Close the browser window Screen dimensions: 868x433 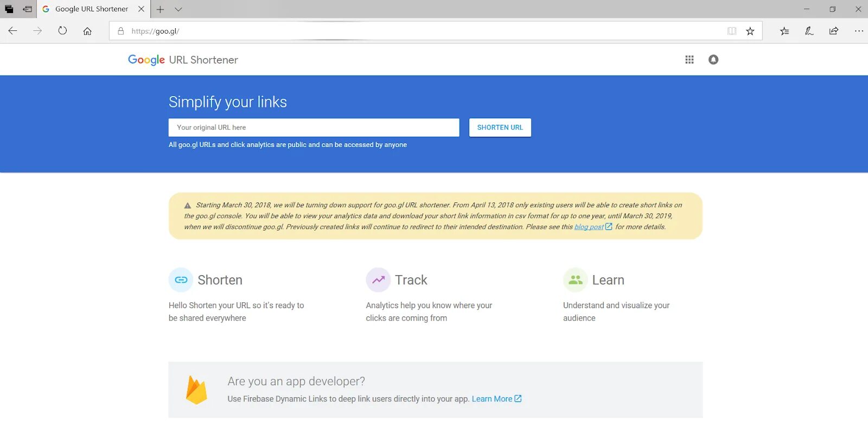click(858, 9)
